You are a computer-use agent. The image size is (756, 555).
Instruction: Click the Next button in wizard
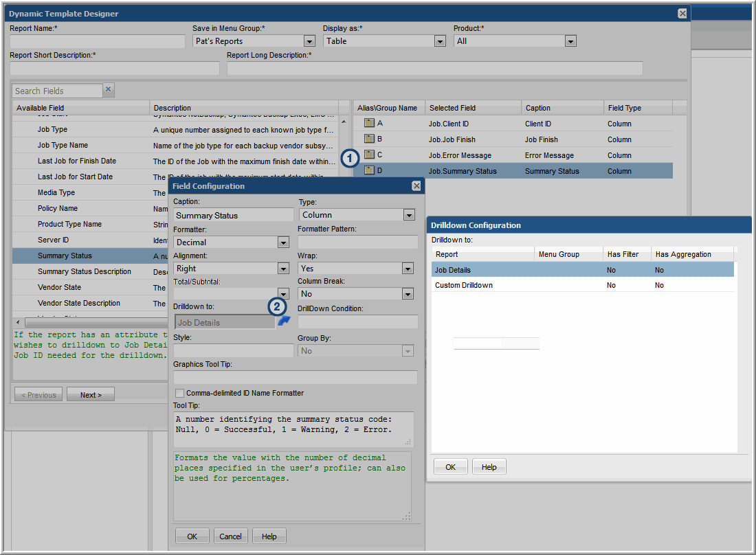click(90, 395)
